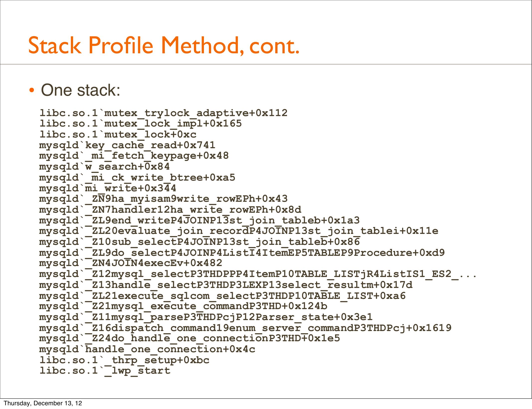Click the JOIN4execEv+0x482 line
The width and height of the screenshot is (532, 409).
131,263
